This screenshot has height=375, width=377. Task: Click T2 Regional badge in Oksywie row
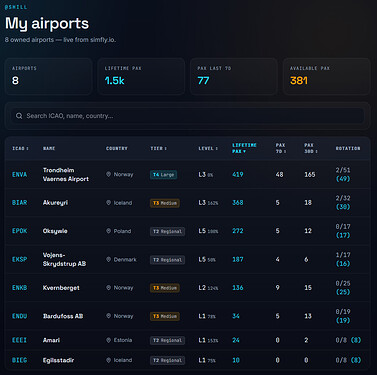pyautogui.click(x=167, y=231)
